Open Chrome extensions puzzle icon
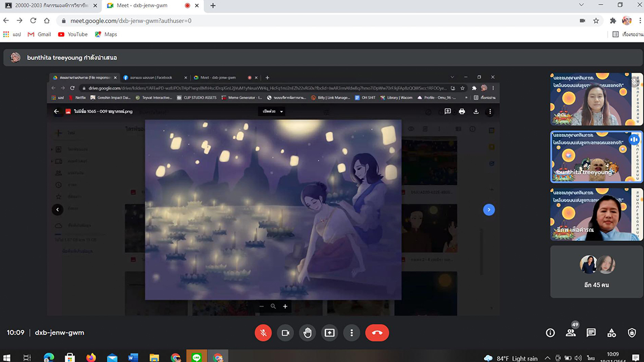Image resolution: width=644 pixels, height=362 pixels. (613, 20)
